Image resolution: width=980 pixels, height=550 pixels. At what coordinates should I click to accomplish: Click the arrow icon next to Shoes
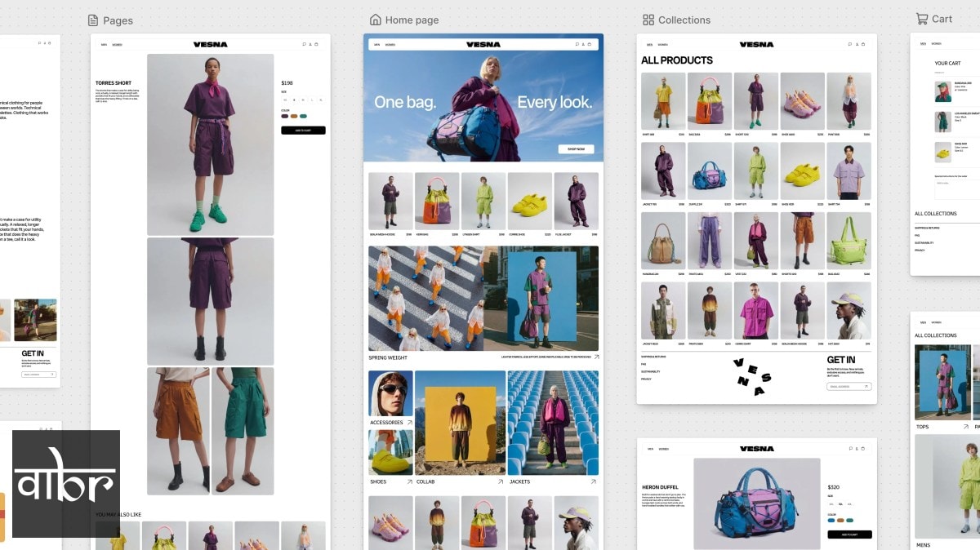409,481
